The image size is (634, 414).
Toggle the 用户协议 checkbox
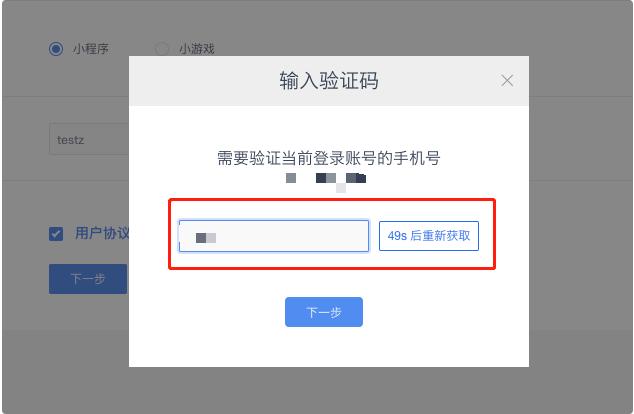coord(56,234)
